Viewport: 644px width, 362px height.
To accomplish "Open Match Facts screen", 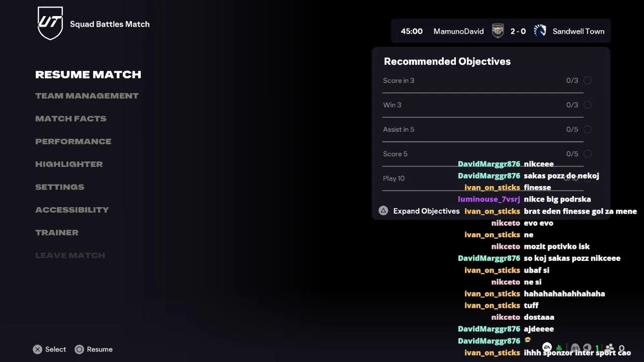I will click(70, 119).
